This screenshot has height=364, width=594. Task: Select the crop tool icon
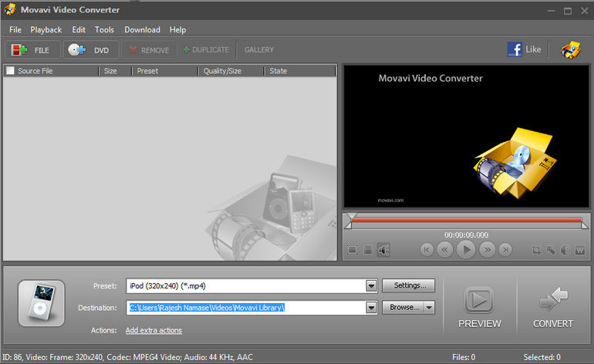537,250
